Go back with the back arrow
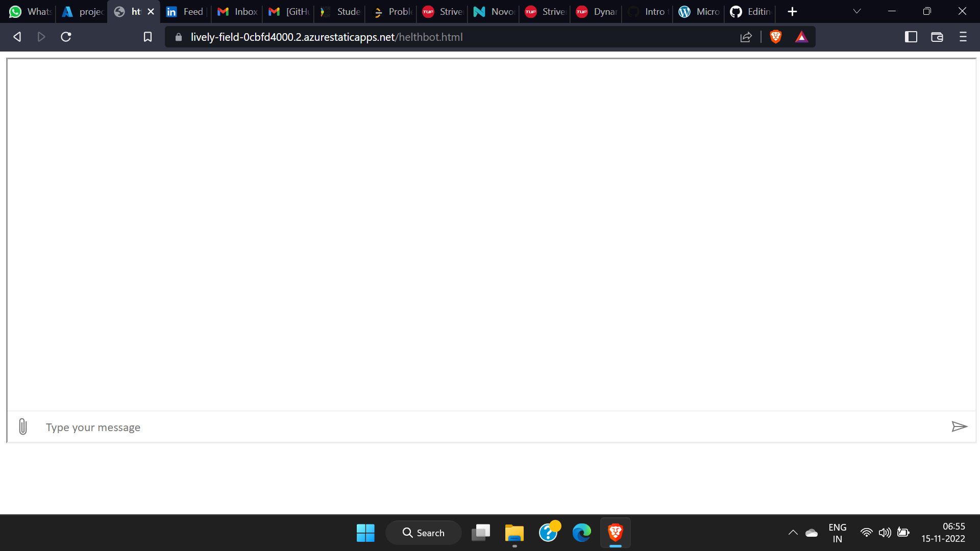The width and height of the screenshot is (980, 551). tap(17, 37)
